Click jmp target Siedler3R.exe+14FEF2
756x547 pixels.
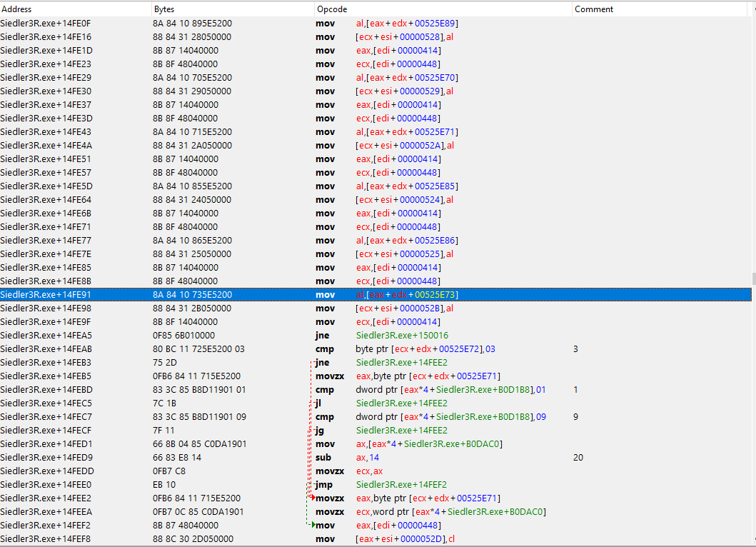click(x=402, y=485)
